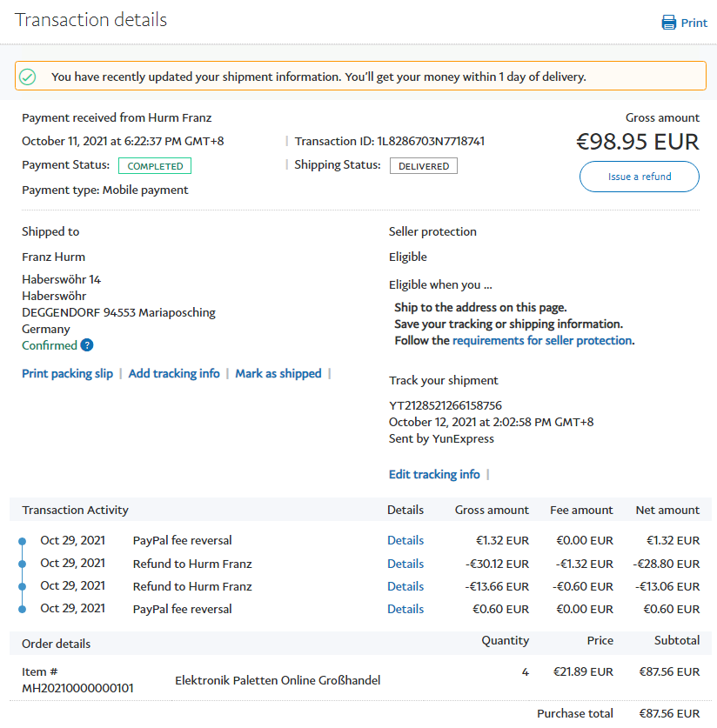Click the printer icon at top right
Viewport: 717px width, 728px height.
tap(669, 23)
